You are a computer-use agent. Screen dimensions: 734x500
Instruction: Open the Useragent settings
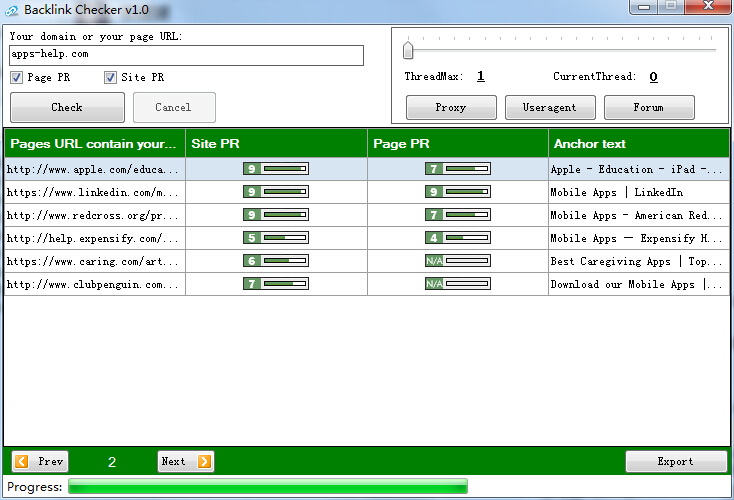coord(549,107)
